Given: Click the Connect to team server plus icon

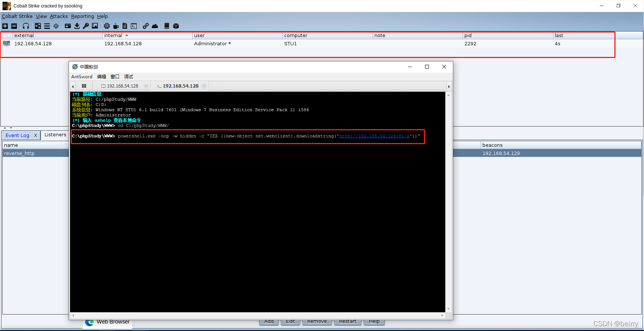Looking at the screenshot, I should click(x=5, y=26).
